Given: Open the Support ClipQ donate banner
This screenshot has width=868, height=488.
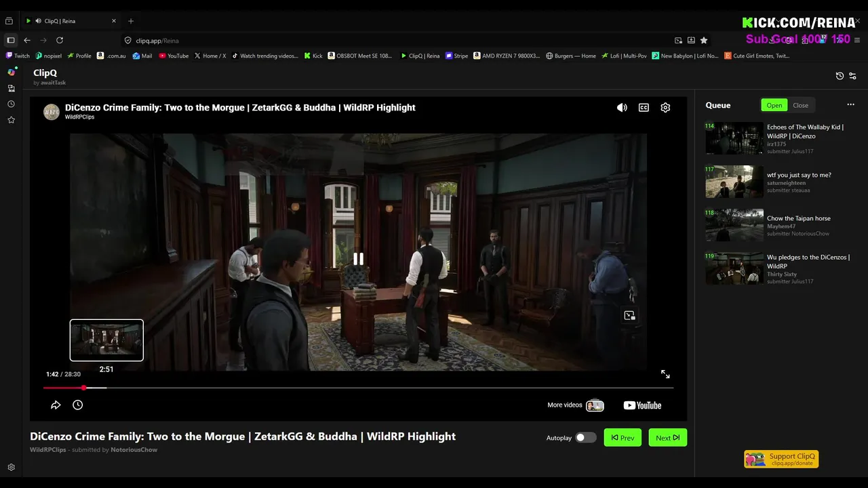Looking at the screenshot, I should pyautogui.click(x=781, y=459).
